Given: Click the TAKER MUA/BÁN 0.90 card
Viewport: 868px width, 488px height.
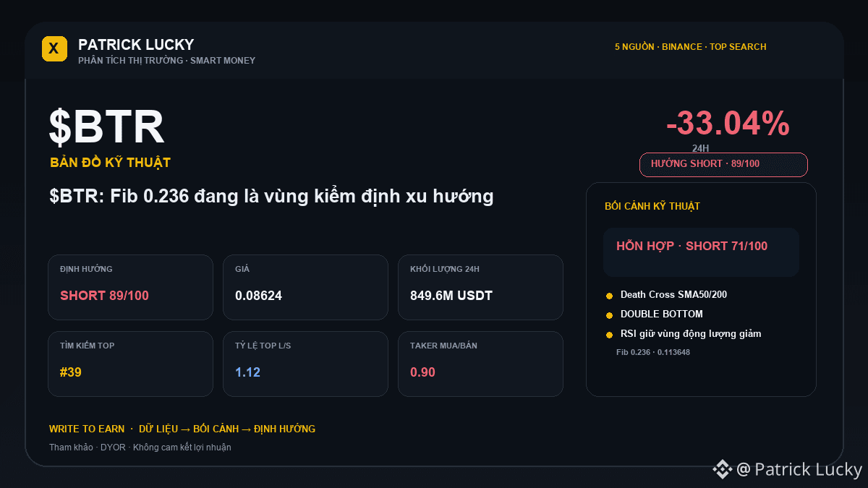Looking at the screenshot, I should [480, 364].
